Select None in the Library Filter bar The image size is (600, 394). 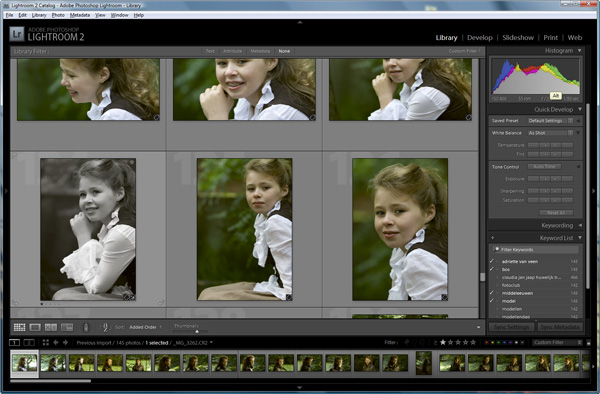click(x=284, y=51)
